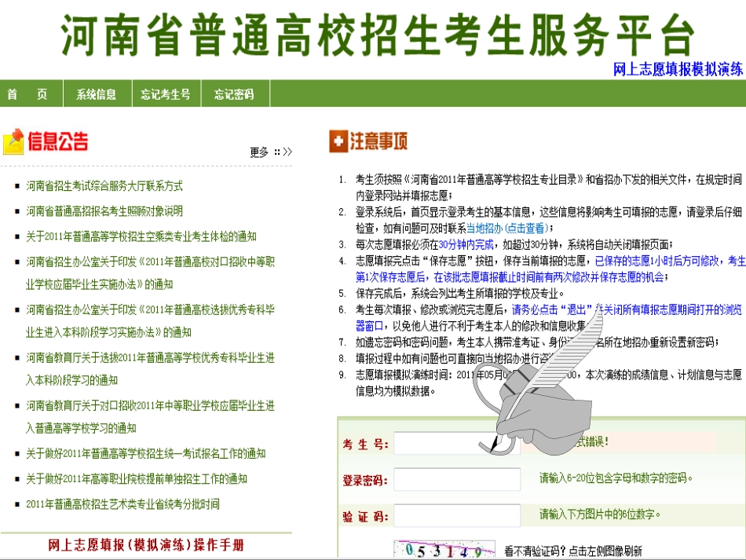Open the 首页 home menu item
The image size is (746, 560).
point(27,94)
